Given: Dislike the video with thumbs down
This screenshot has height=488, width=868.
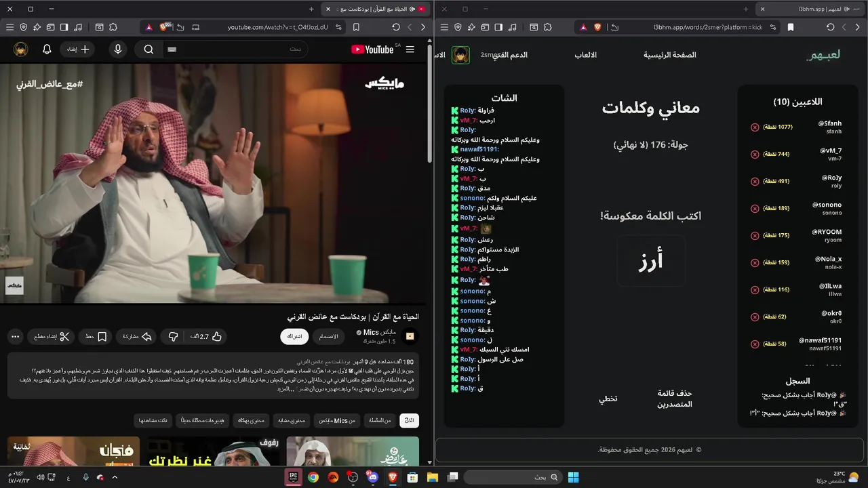Looking at the screenshot, I should tap(173, 336).
